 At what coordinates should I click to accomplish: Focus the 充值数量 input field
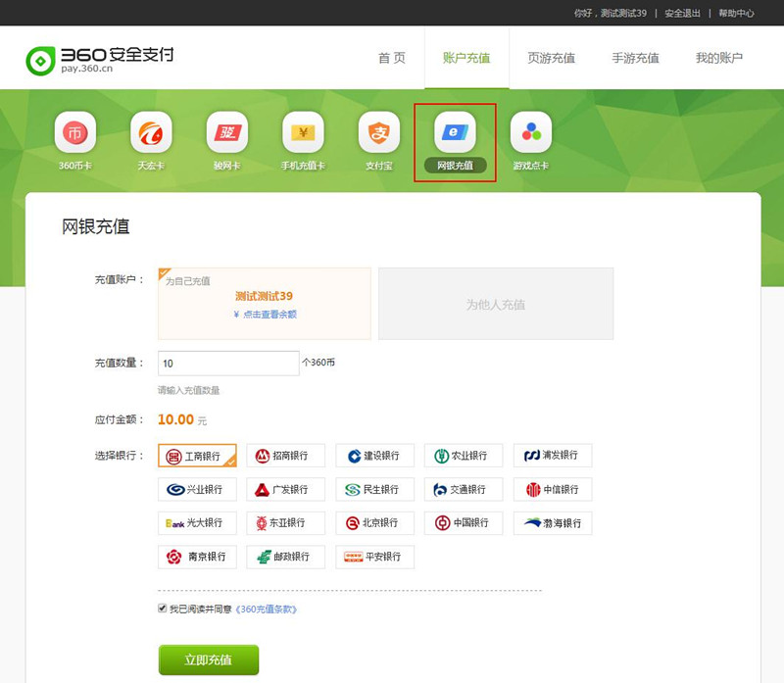[228, 363]
